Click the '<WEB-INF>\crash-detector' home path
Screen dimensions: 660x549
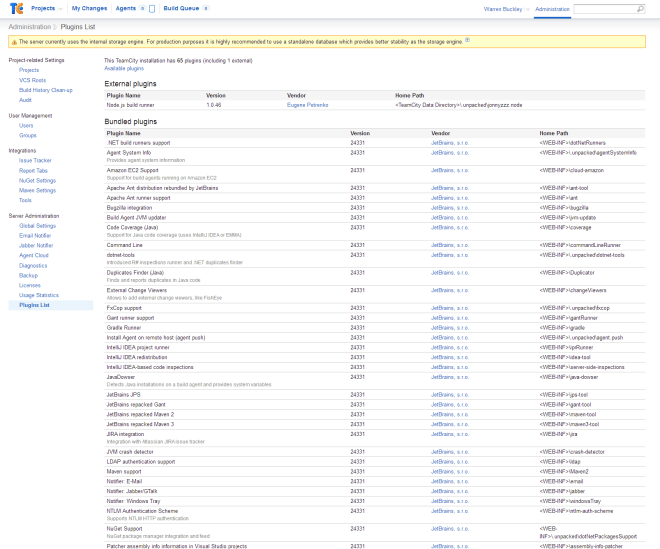(x=572, y=452)
